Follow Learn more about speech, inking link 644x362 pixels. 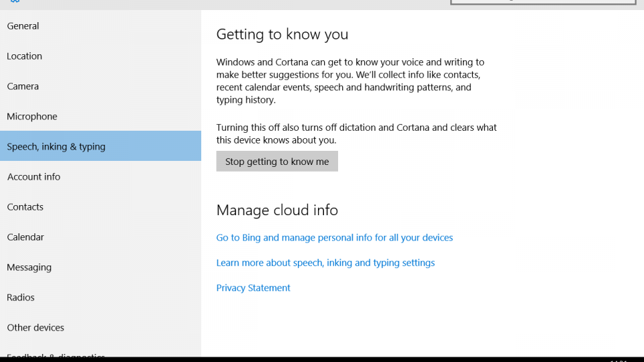325,263
